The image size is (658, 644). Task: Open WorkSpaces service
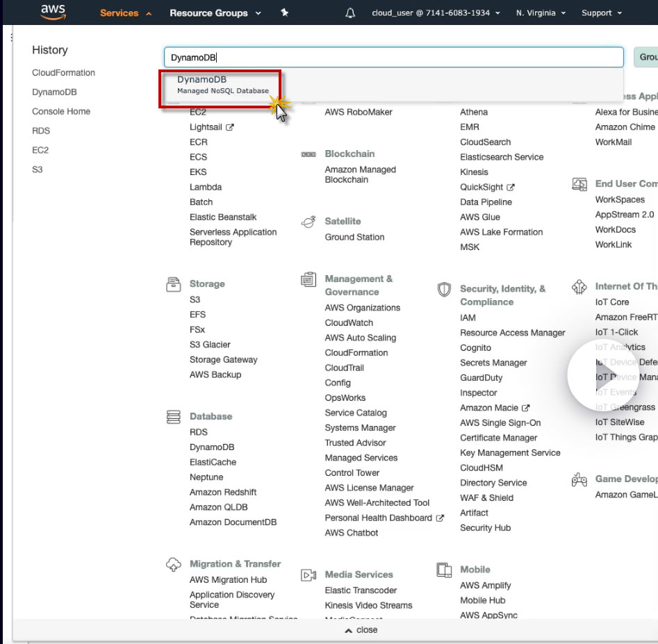tap(619, 199)
